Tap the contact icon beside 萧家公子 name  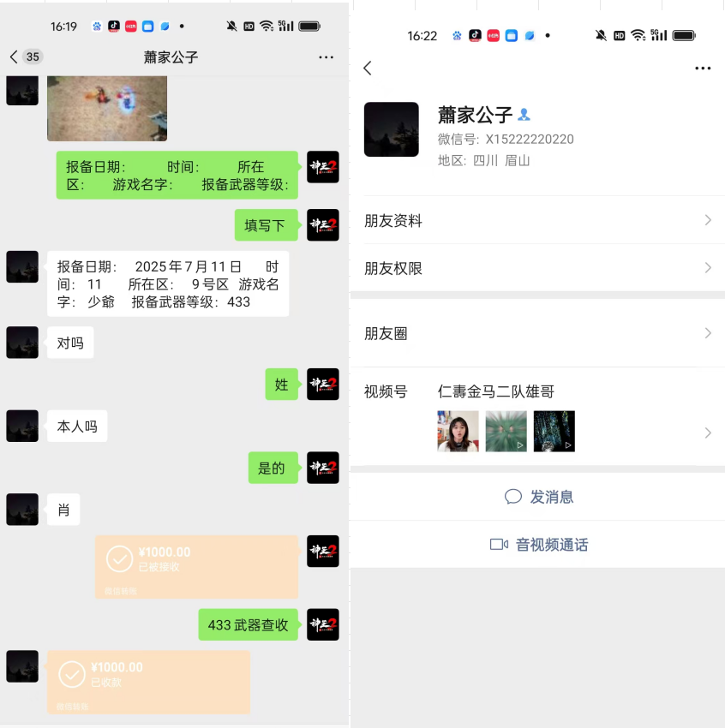tap(524, 114)
